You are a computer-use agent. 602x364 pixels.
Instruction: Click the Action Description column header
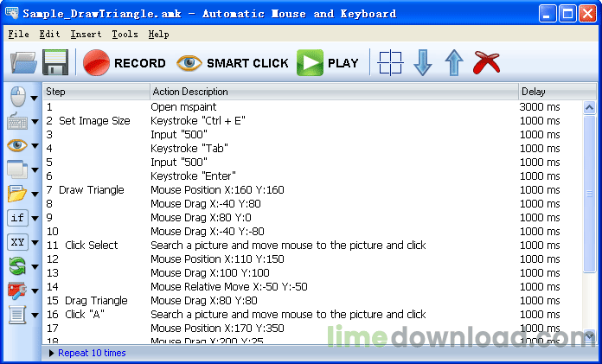pyautogui.click(x=334, y=92)
